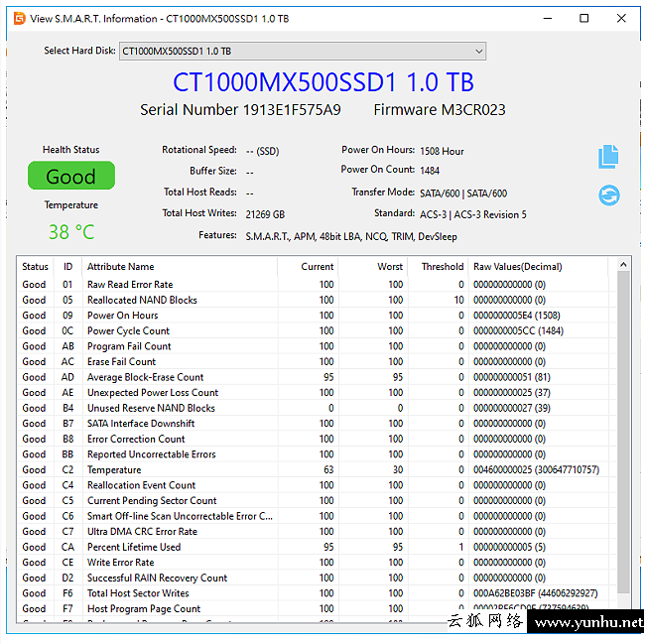Select the SATA Interface Downshift row
This screenshot has height=644, width=647.
317,424
